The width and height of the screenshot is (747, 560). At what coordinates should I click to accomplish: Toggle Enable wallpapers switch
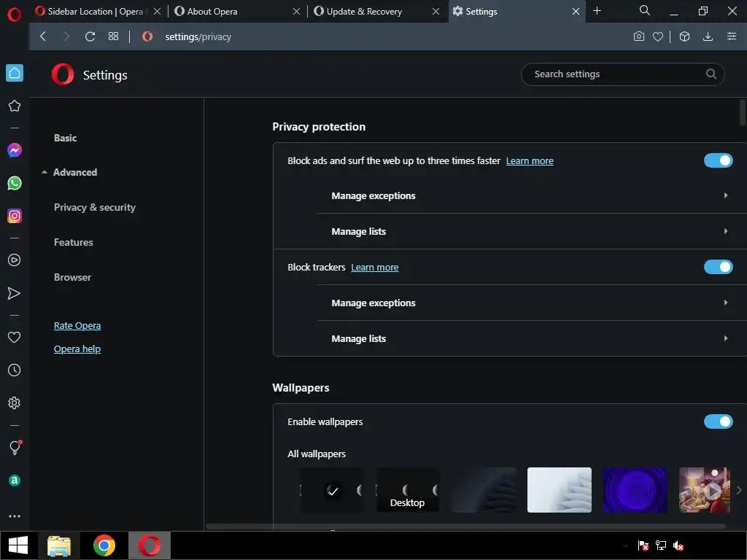tap(718, 421)
